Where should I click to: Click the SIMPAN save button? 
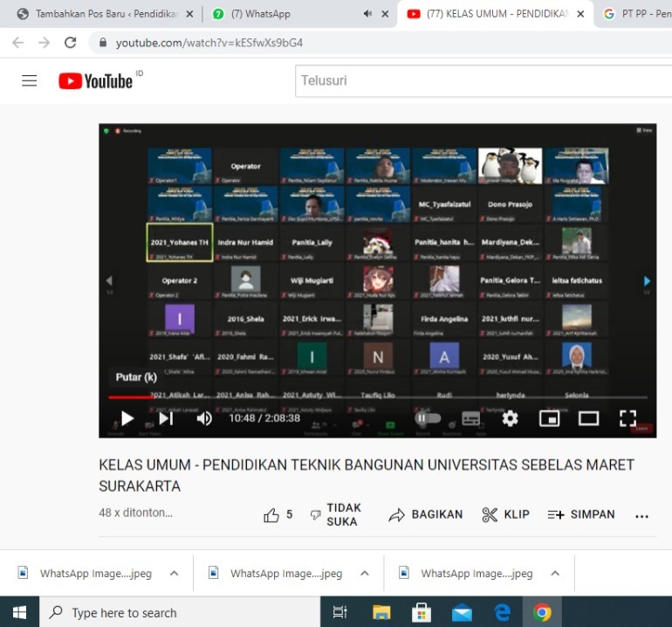581,515
